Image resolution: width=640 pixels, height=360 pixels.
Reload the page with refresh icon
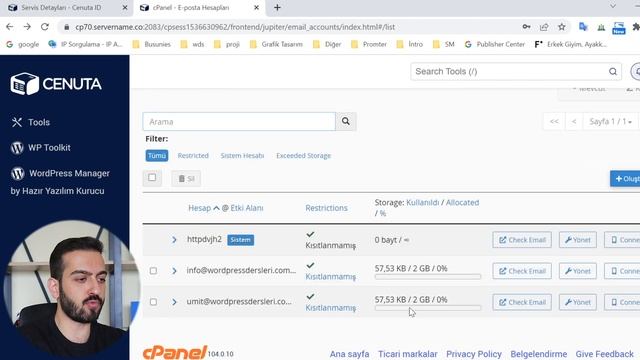tap(44, 27)
